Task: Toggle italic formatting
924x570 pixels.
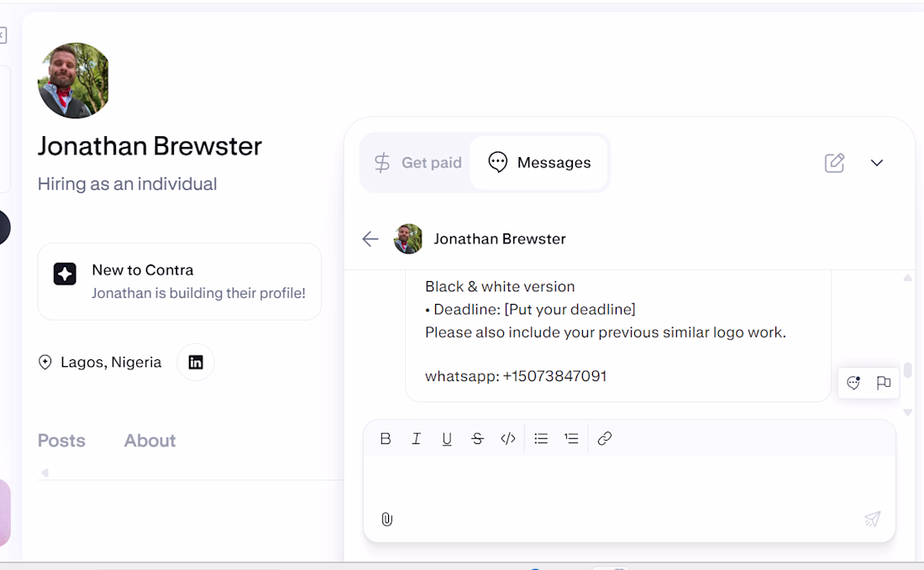Action: pos(416,438)
